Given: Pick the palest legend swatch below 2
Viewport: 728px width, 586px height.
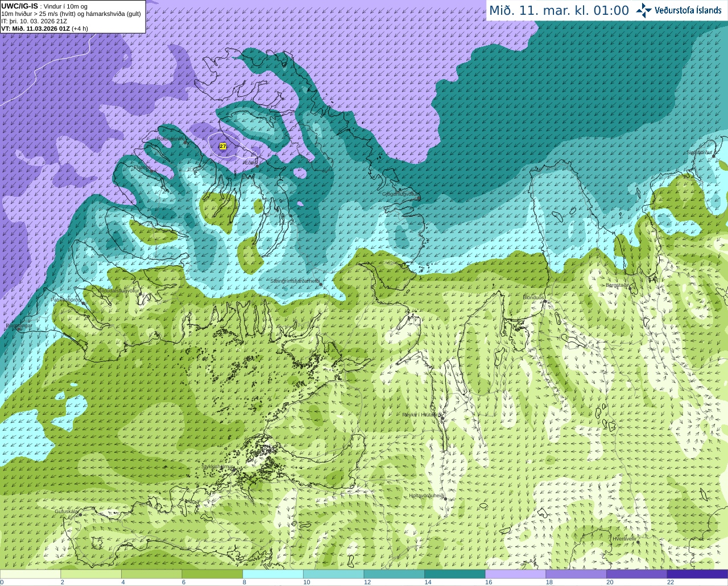Looking at the screenshot, I should [30, 574].
